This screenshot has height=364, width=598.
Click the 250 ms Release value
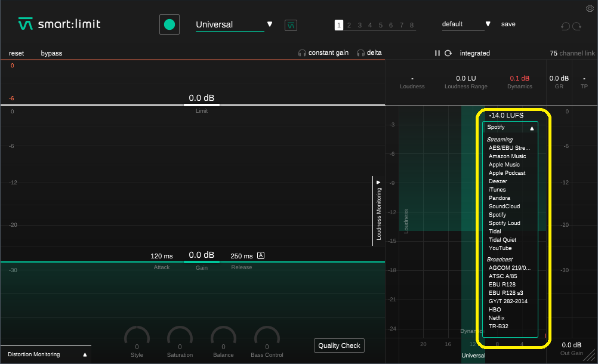242,256
